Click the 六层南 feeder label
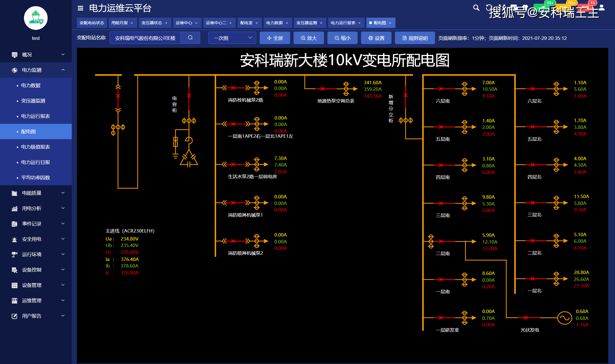 [443, 101]
